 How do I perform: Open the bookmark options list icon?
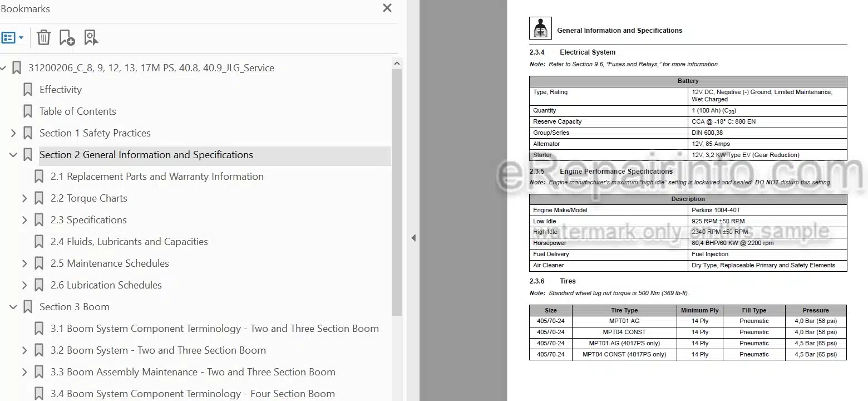tap(9, 38)
